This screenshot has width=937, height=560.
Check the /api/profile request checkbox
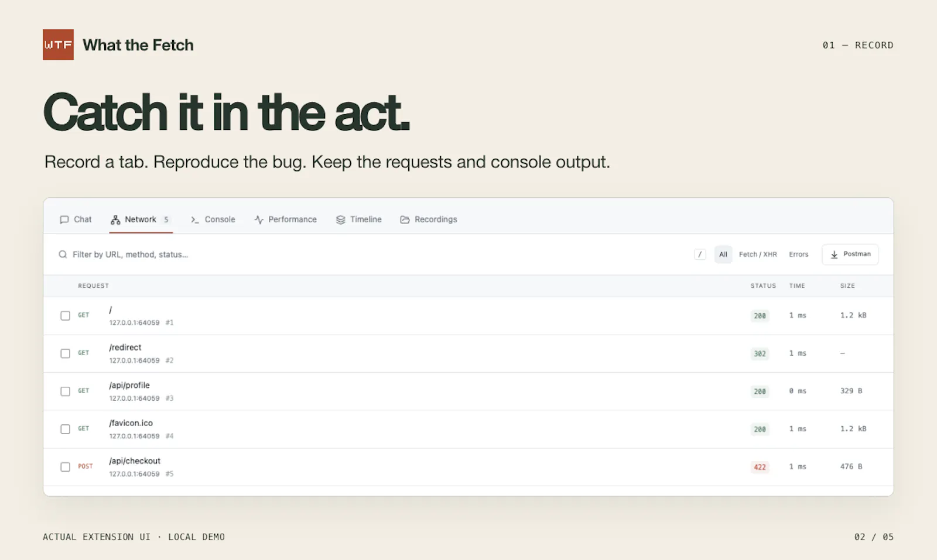pyautogui.click(x=65, y=391)
